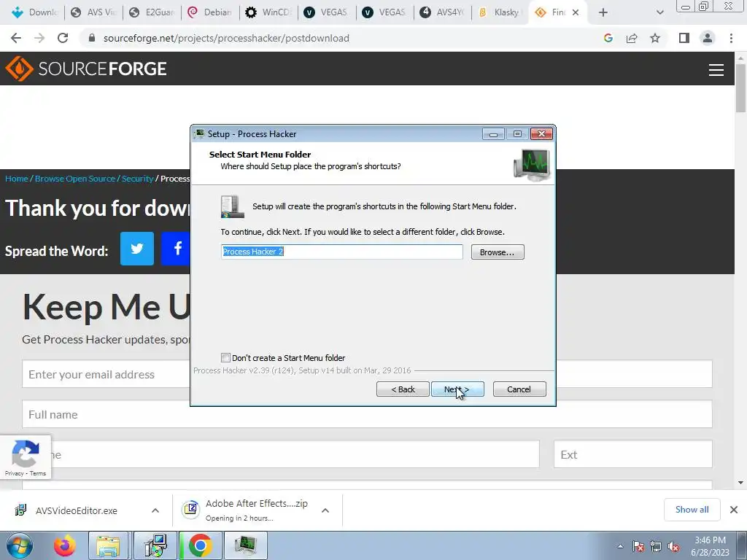Share on Facebook button

tap(176, 249)
